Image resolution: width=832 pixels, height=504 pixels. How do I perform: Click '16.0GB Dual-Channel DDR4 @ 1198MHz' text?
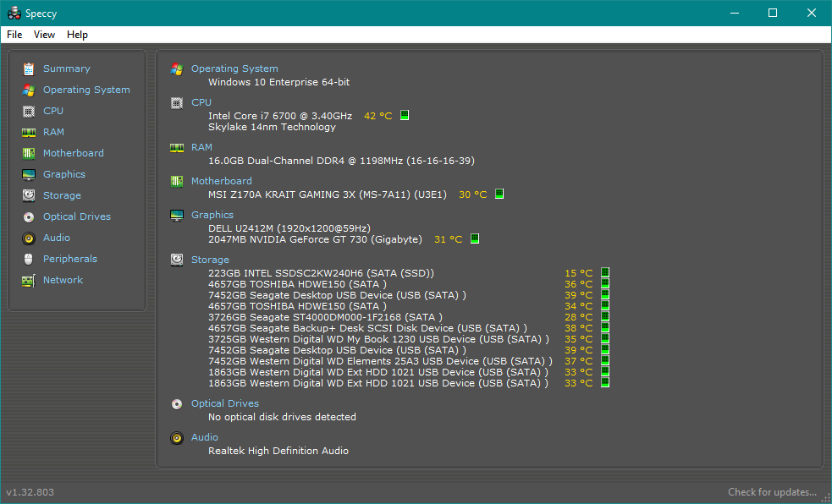click(306, 161)
